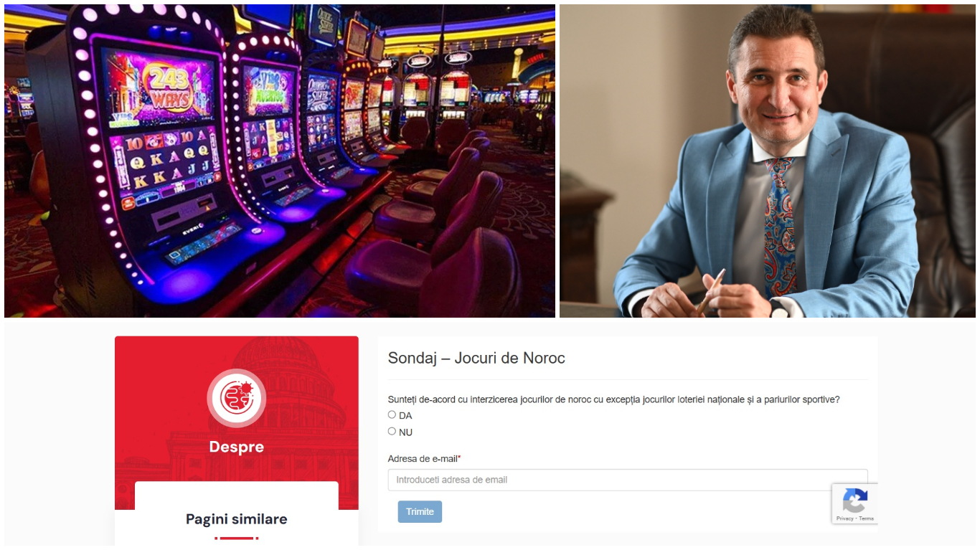Focus the Introduceți adresa de email field
This screenshot has width=980, height=550.
[x=628, y=480]
